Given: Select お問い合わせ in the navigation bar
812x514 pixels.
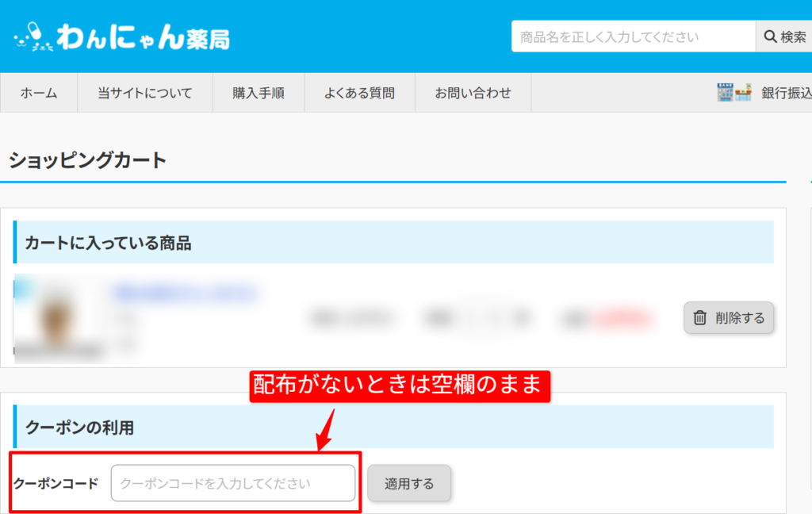Looking at the screenshot, I should click(x=473, y=93).
